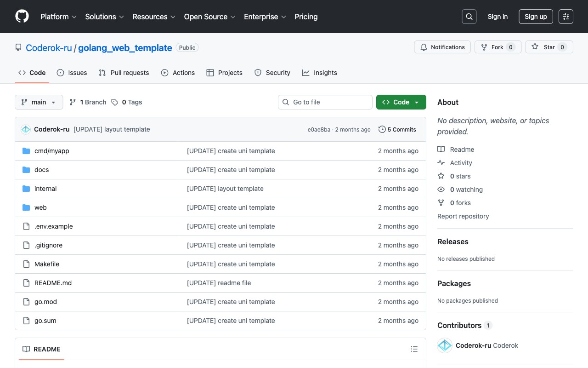588x368 pixels.
Task: Open the search magnifier button
Action: (469, 17)
